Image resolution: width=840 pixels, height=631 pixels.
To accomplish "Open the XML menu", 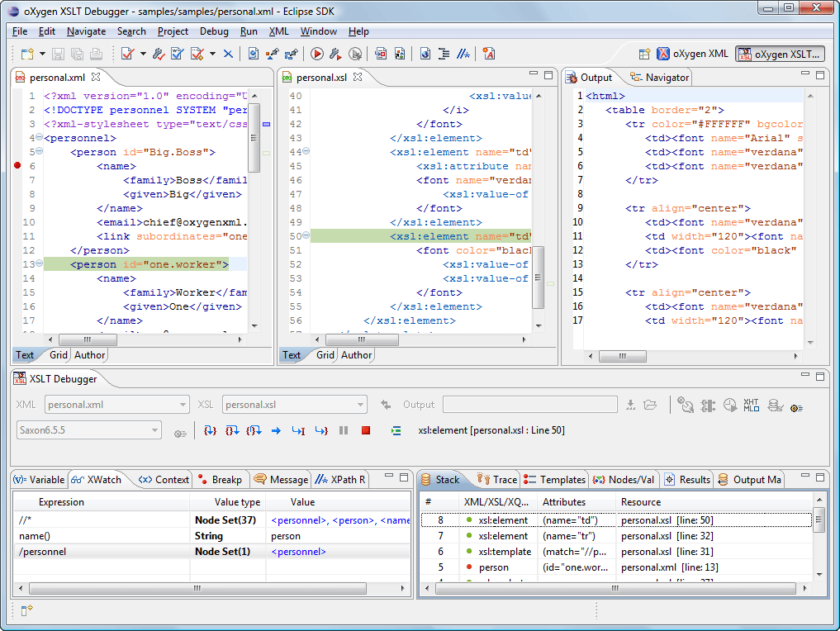I will (278, 31).
